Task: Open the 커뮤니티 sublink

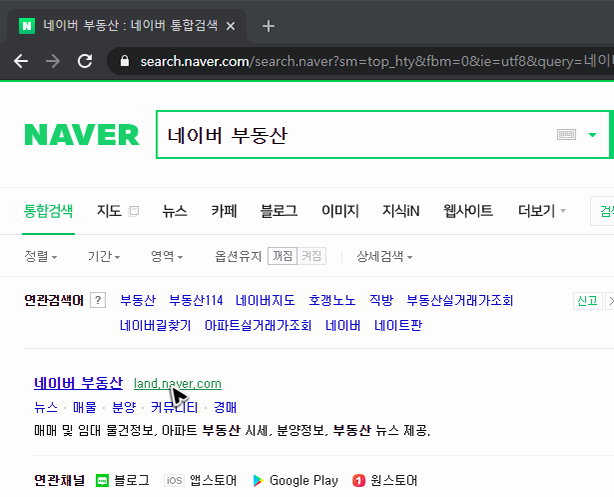Action: pos(175,407)
